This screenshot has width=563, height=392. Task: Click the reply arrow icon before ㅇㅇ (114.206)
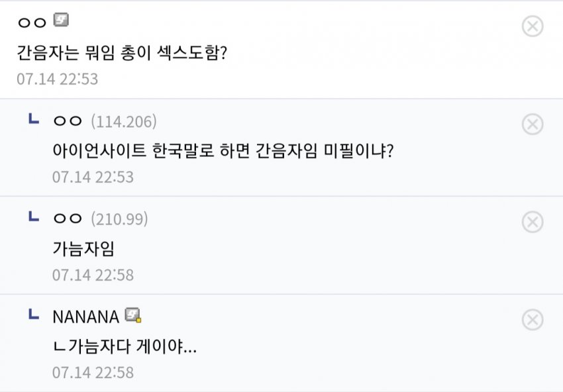[33, 120]
